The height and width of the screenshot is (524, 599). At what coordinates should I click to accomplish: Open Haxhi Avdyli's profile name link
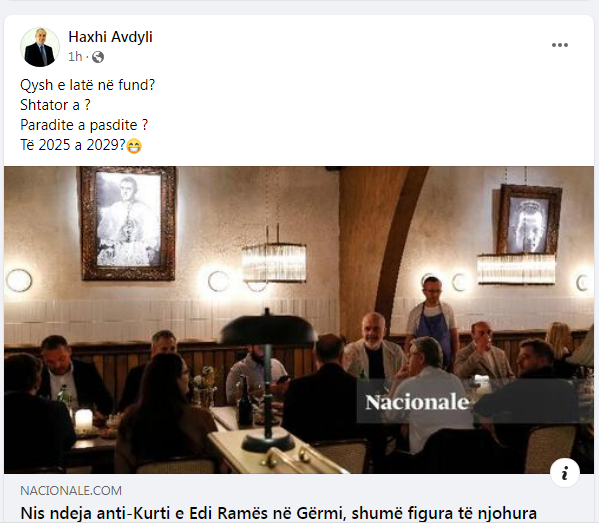(110, 37)
